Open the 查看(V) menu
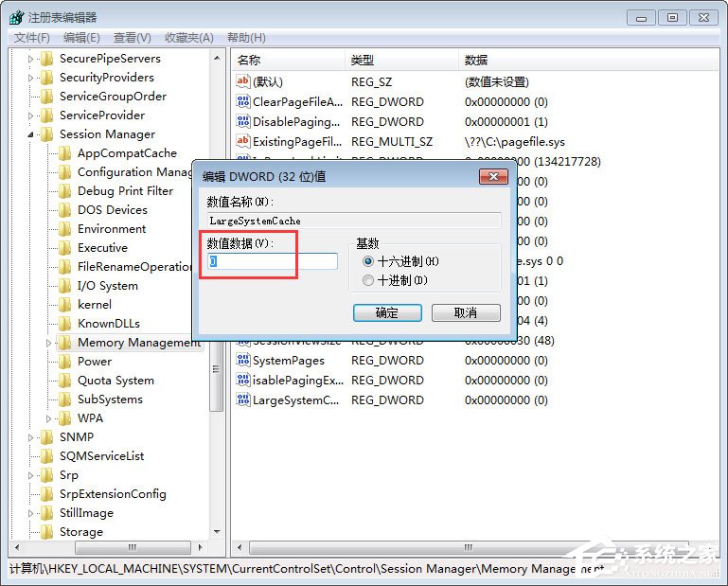 [133, 38]
